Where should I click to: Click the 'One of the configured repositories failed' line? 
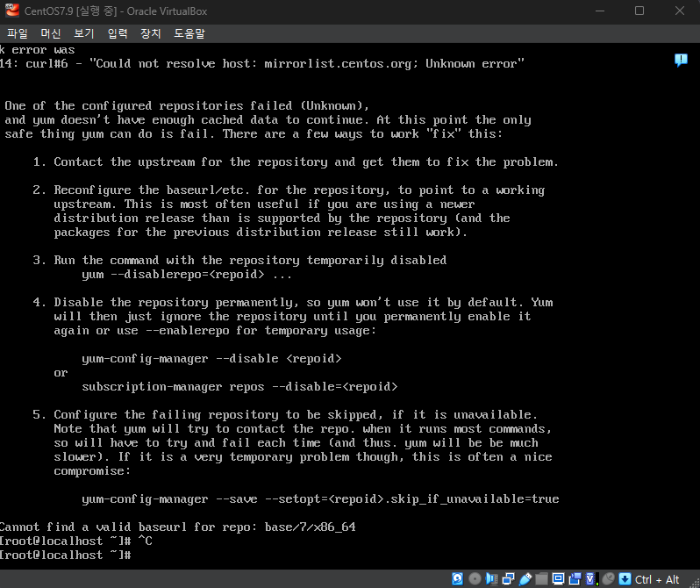coord(187,106)
